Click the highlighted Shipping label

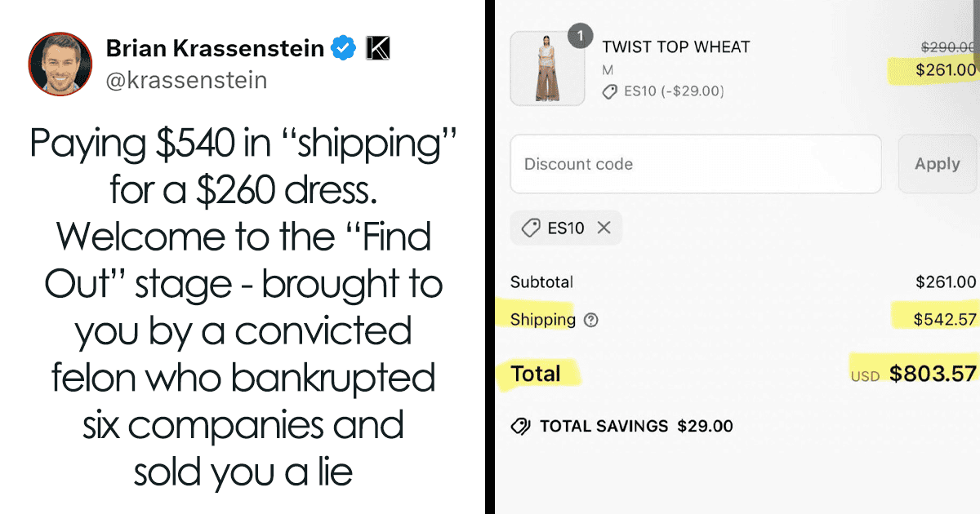543,320
